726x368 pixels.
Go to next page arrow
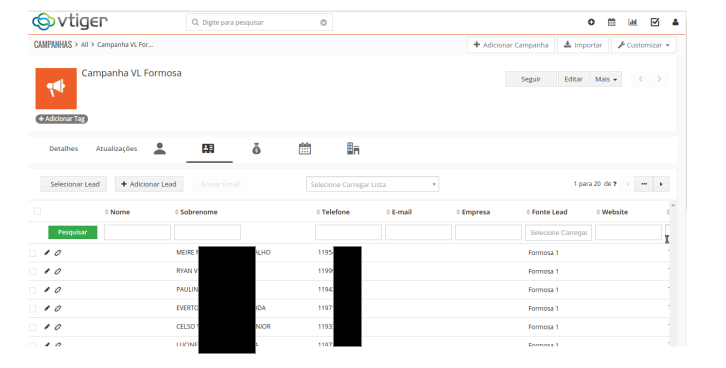[x=661, y=184]
